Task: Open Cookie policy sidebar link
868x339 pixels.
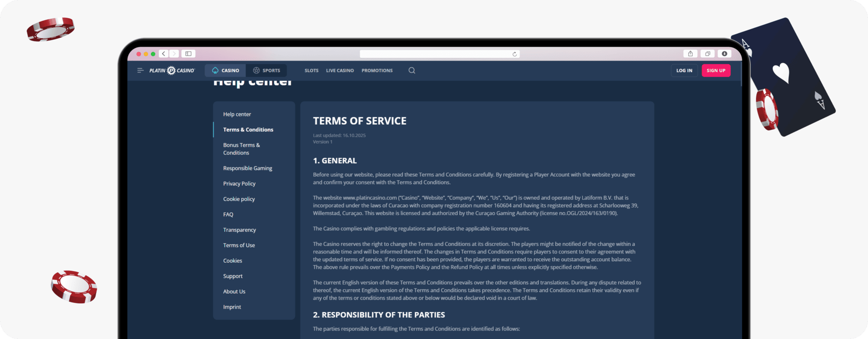Action: coord(239,199)
